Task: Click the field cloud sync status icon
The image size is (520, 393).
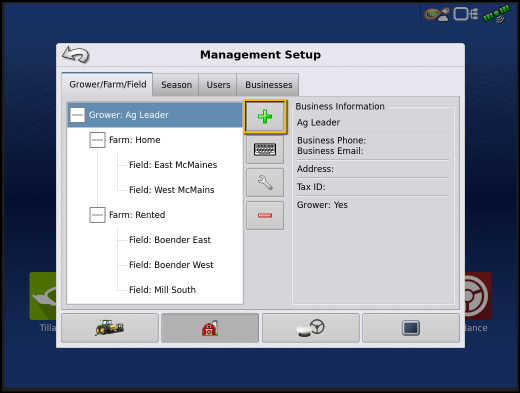Action: [x=436, y=14]
